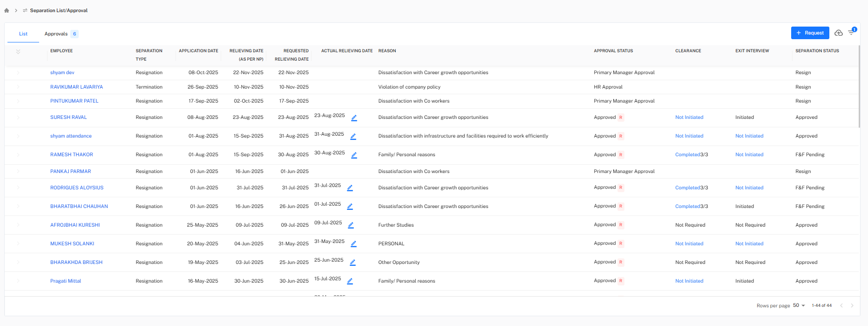Click edit pencil for BHARATBHAI CHAUHAN
The image size is (868, 326).
tap(350, 207)
